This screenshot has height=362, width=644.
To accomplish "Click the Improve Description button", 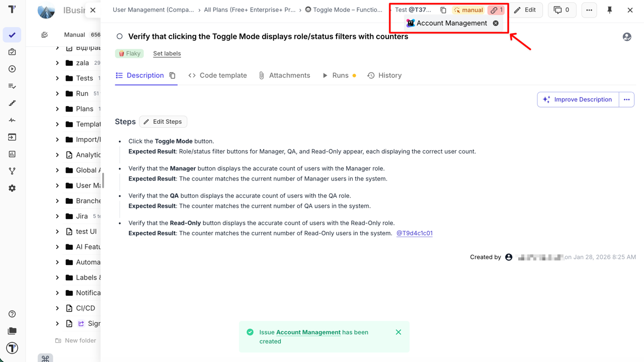I will [578, 100].
